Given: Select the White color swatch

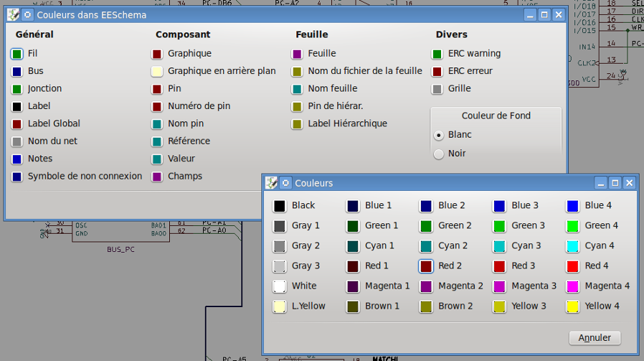Looking at the screenshot, I should (x=279, y=286).
